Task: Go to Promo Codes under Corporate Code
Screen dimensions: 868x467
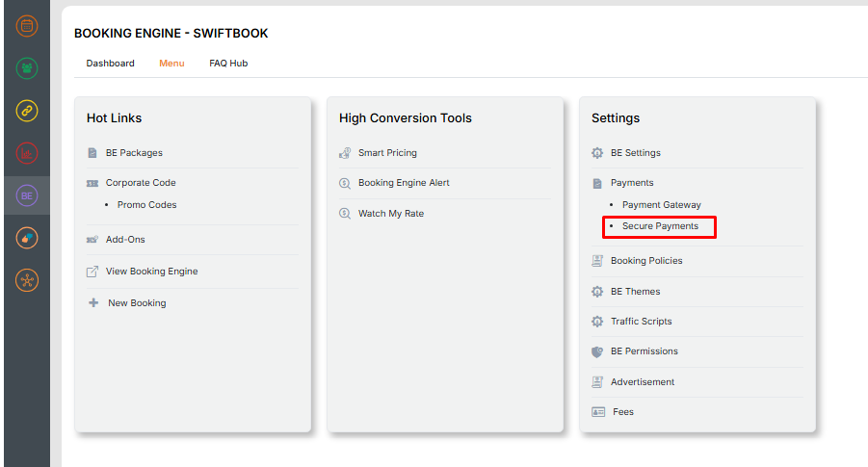Action: click(x=146, y=205)
